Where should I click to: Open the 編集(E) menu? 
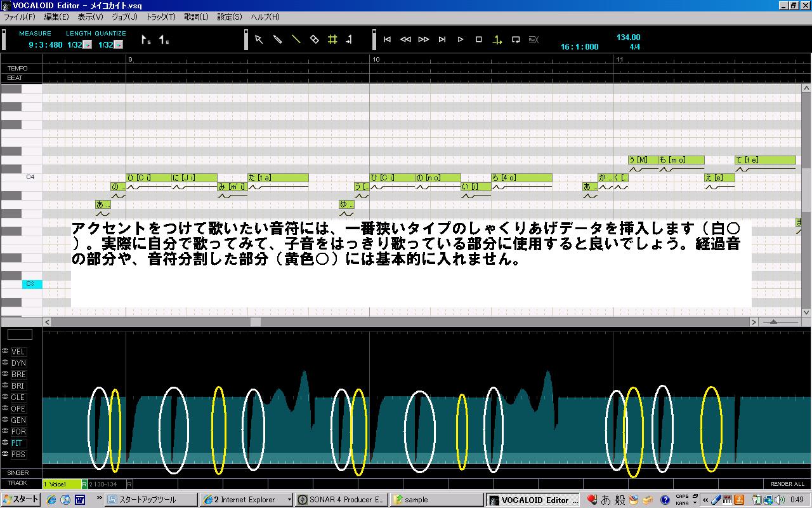click(56, 17)
